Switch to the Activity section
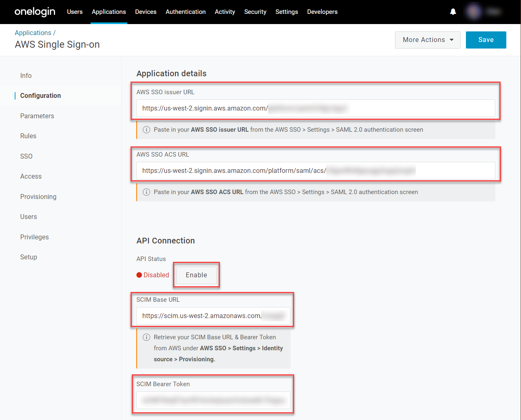Image resolution: width=521 pixels, height=420 pixels. coord(225,12)
